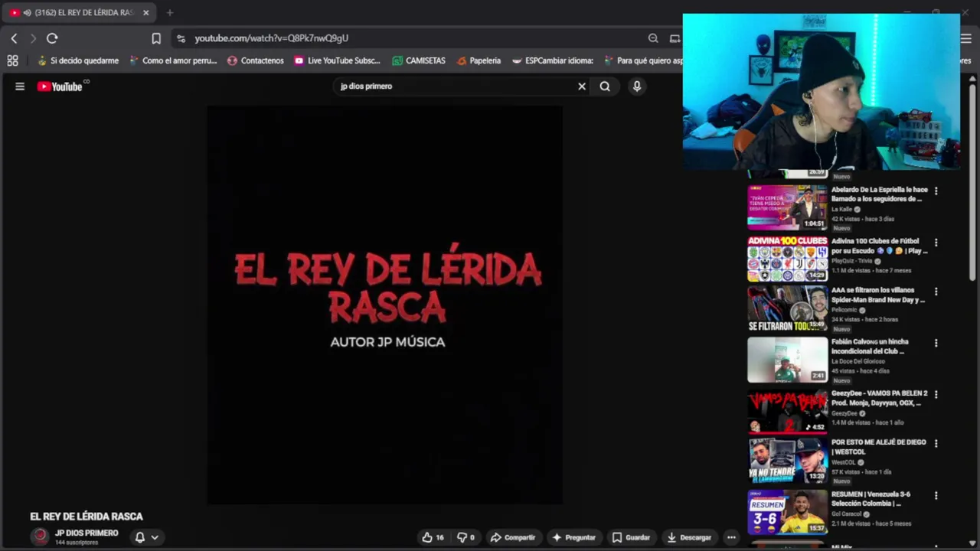
Task: Go back with browser back arrow
Action: pos(14,38)
